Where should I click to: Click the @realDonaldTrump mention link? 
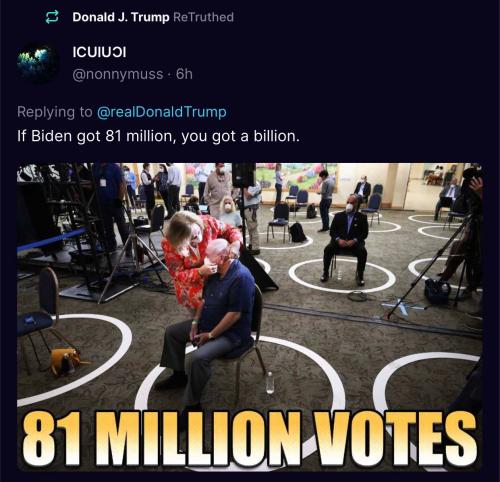click(x=162, y=112)
